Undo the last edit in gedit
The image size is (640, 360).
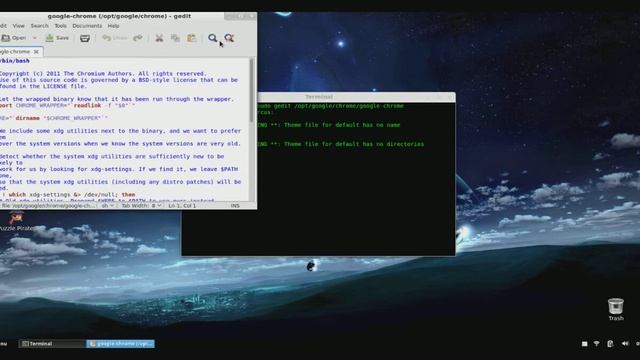pyautogui.click(x=115, y=38)
